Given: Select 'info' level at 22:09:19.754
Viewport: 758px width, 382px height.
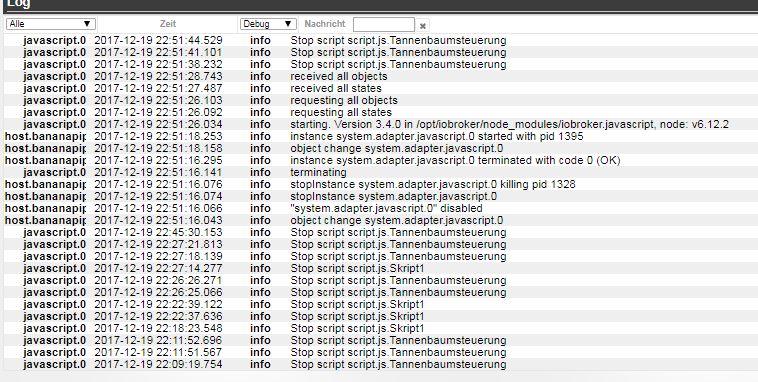Looking at the screenshot, I should [x=260, y=364].
